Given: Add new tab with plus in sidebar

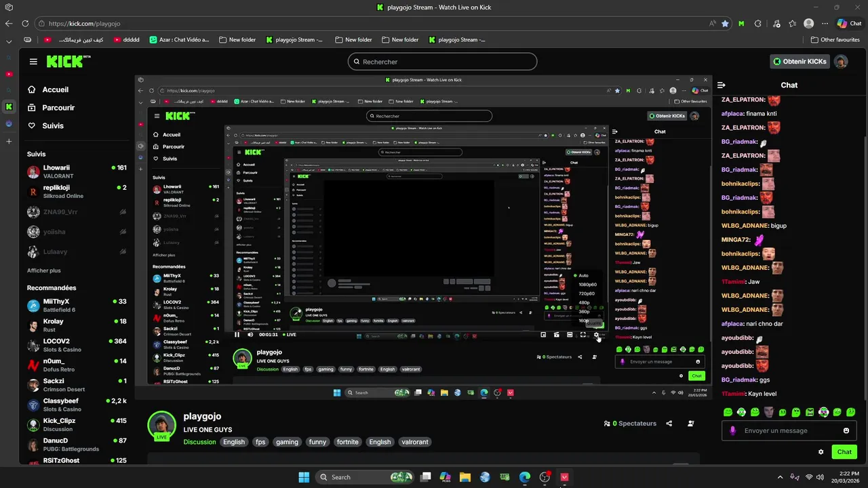Looking at the screenshot, I should point(9,141).
